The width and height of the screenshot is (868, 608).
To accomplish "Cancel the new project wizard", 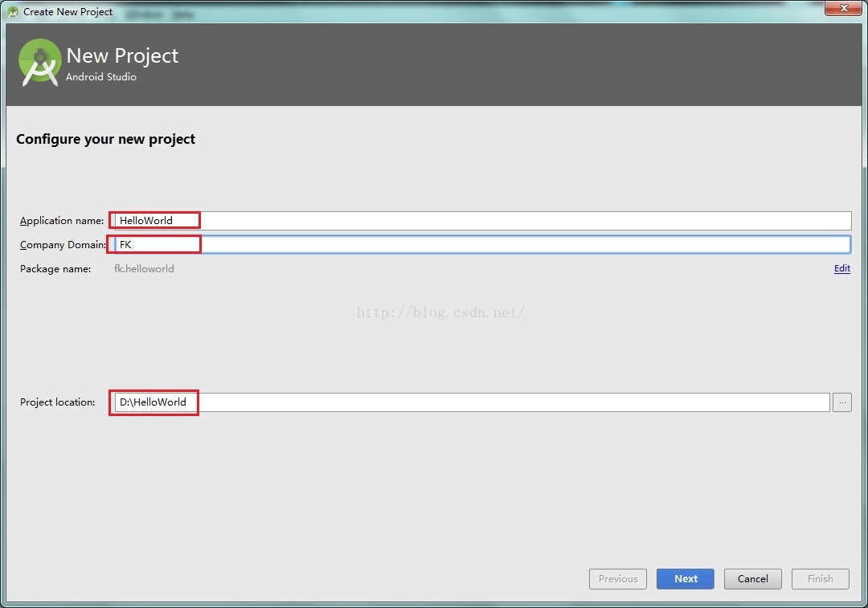I will 753,578.
